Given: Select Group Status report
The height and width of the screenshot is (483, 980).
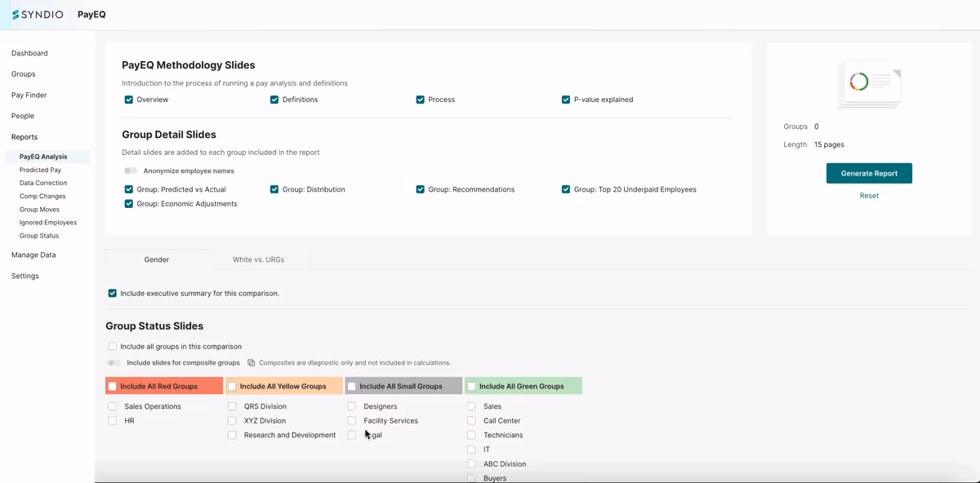Looking at the screenshot, I should coord(39,236).
